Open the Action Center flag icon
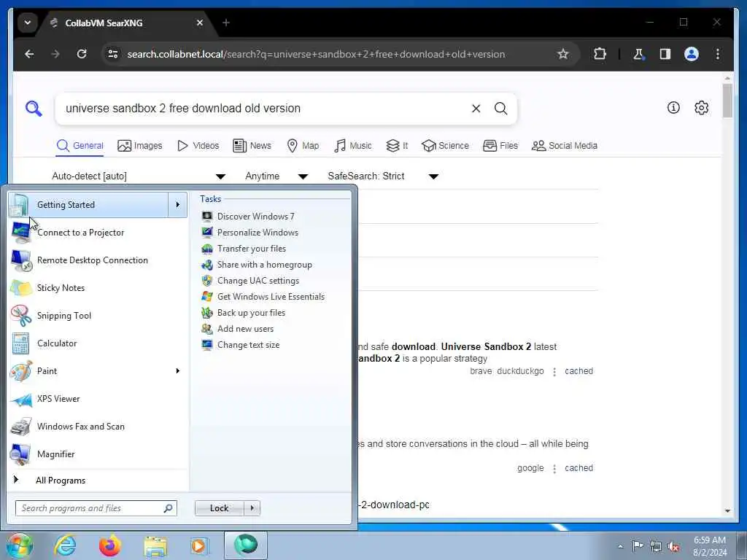Image resolution: width=747 pixels, height=560 pixels. point(637,546)
